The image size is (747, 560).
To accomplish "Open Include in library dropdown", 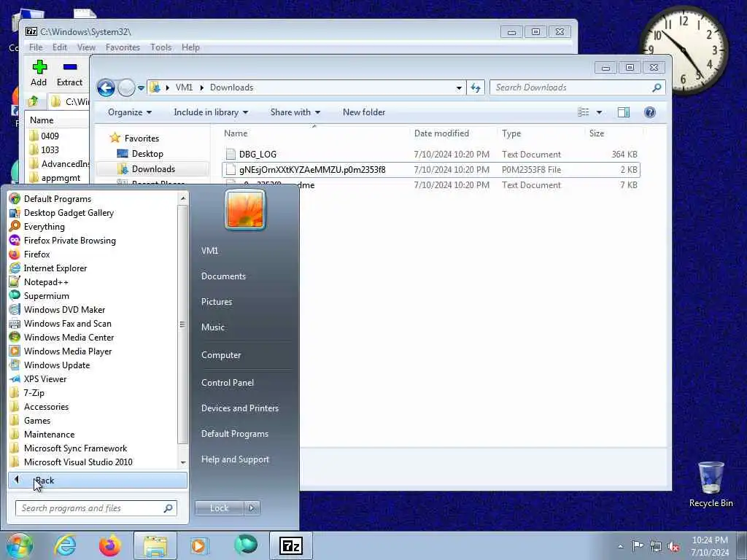I will 211,112.
